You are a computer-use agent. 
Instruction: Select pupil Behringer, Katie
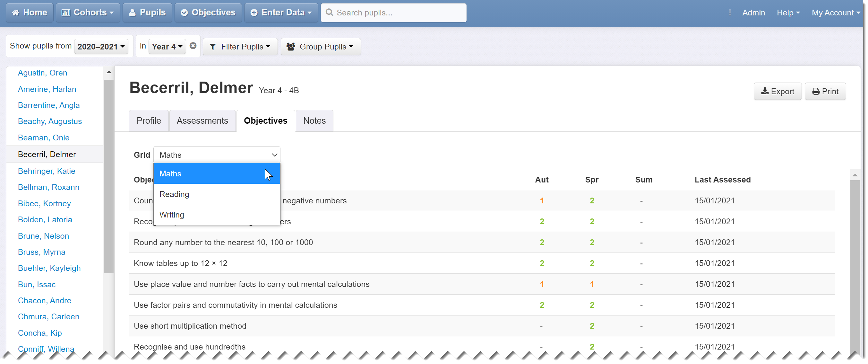pos(47,171)
